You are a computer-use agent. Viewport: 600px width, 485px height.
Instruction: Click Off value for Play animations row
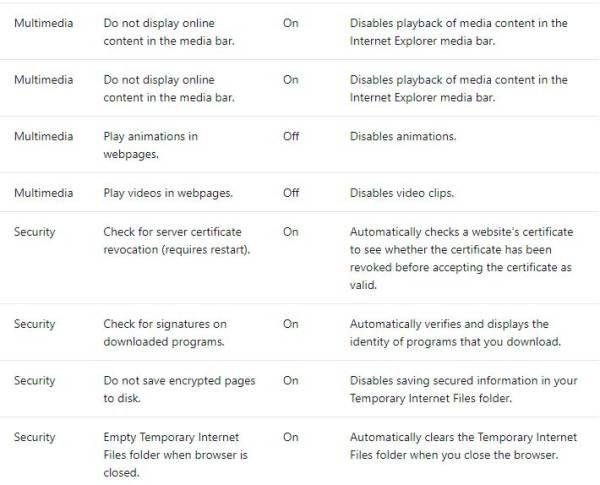click(x=291, y=136)
